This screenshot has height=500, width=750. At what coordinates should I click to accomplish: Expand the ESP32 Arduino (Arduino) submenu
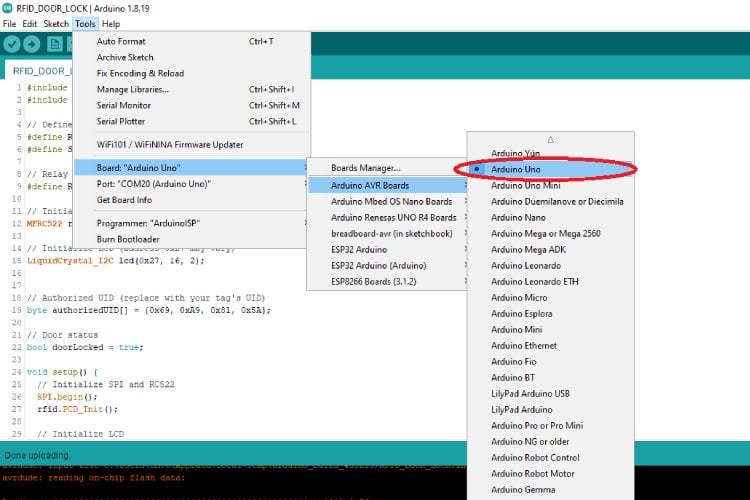tap(388, 266)
